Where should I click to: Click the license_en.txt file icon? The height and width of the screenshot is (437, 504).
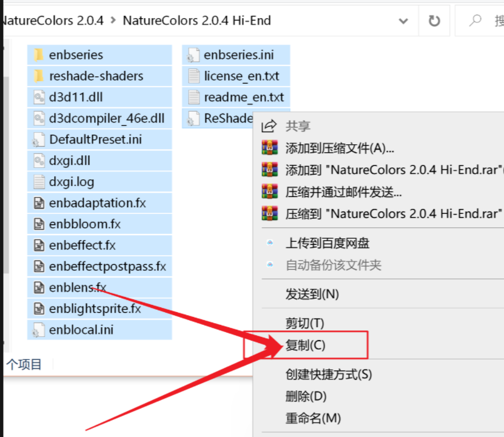[x=194, y=76]
